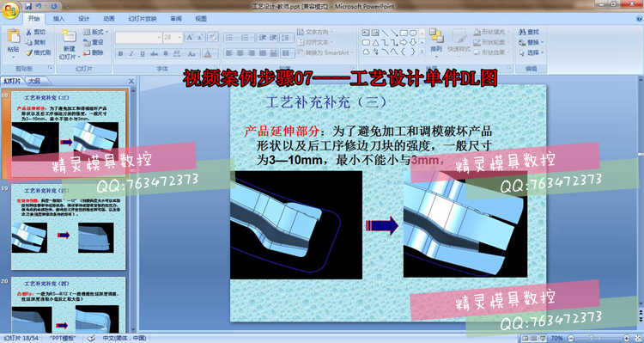Toggle underline formatting

point(143,53)
